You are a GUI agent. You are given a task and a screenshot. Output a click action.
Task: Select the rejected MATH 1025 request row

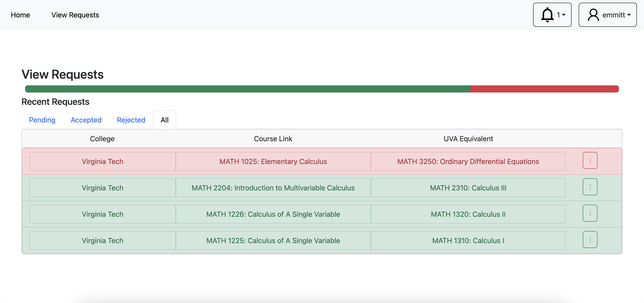[273, 161]
